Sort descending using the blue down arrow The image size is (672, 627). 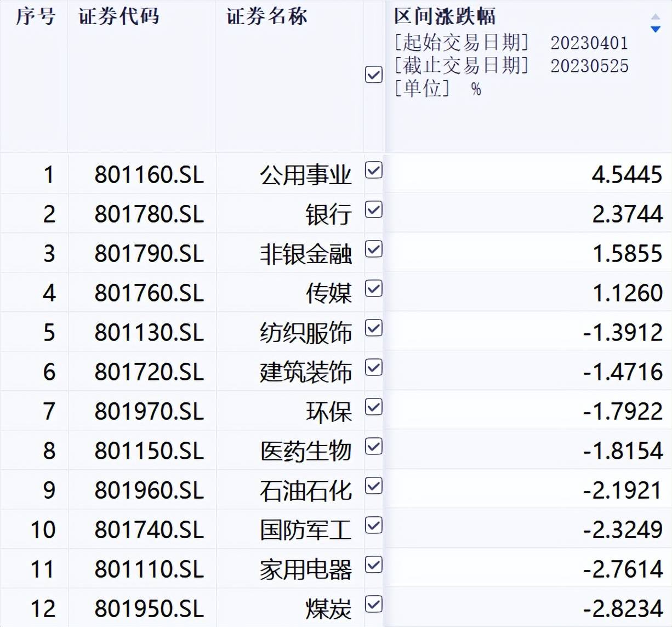click(655, 29)
